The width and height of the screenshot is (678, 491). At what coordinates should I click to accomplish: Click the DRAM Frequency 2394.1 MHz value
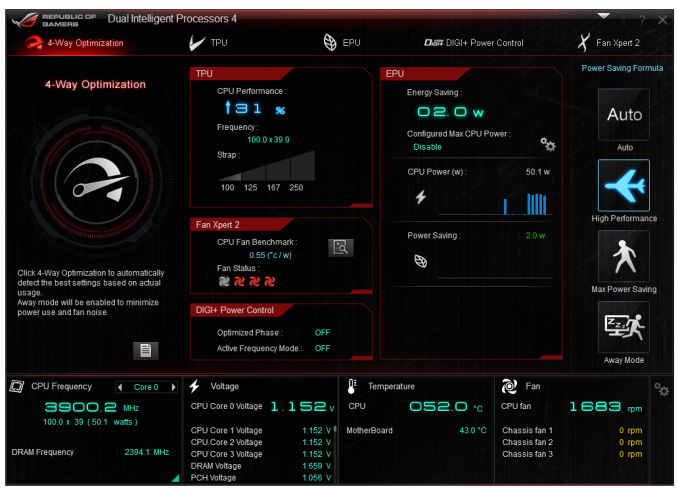[147, 452]
